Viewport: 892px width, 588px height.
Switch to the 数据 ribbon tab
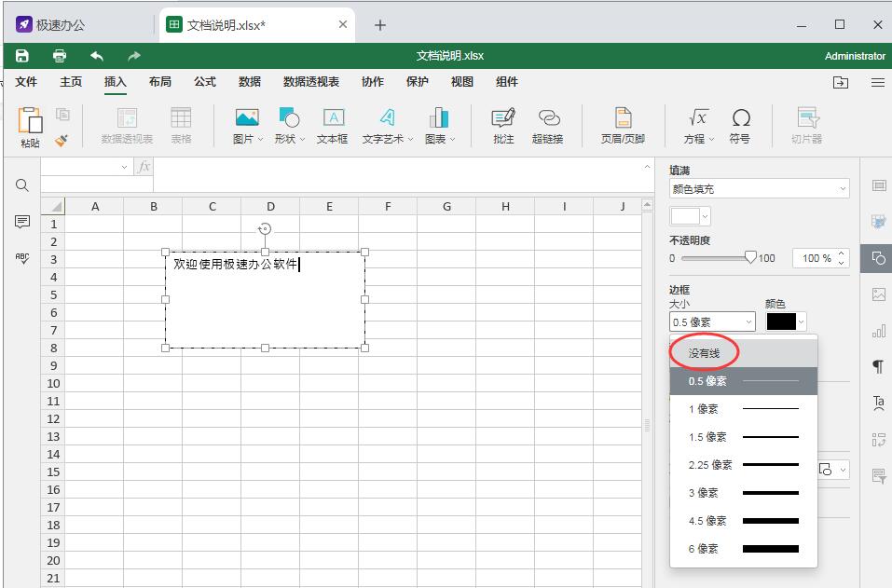click(249, 81)
